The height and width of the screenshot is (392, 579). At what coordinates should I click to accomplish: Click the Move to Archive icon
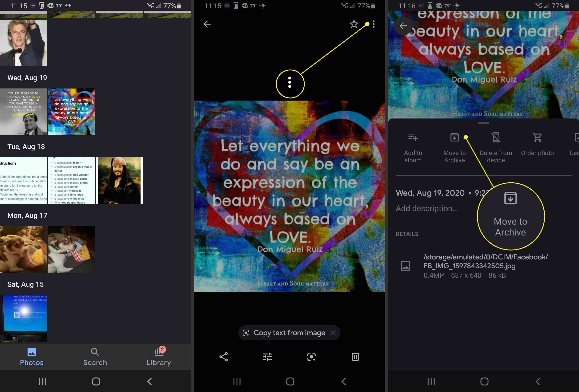point(454,137)
